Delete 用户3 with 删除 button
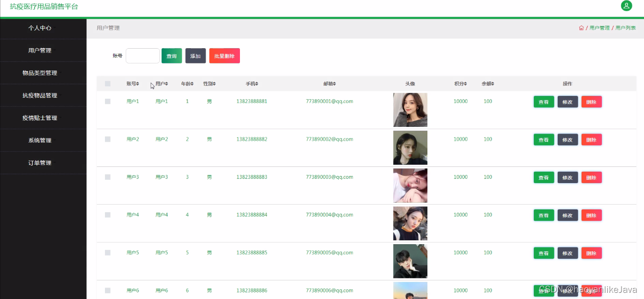Image resolution: width=644 pixels, height=299 pixels. pyautogui.click(x=592, y=177)
